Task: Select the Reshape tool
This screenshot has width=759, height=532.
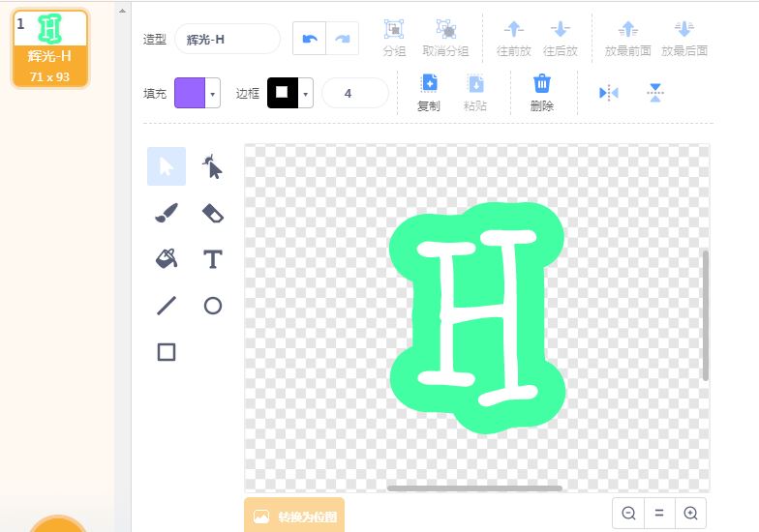Action: coord(213,166)
